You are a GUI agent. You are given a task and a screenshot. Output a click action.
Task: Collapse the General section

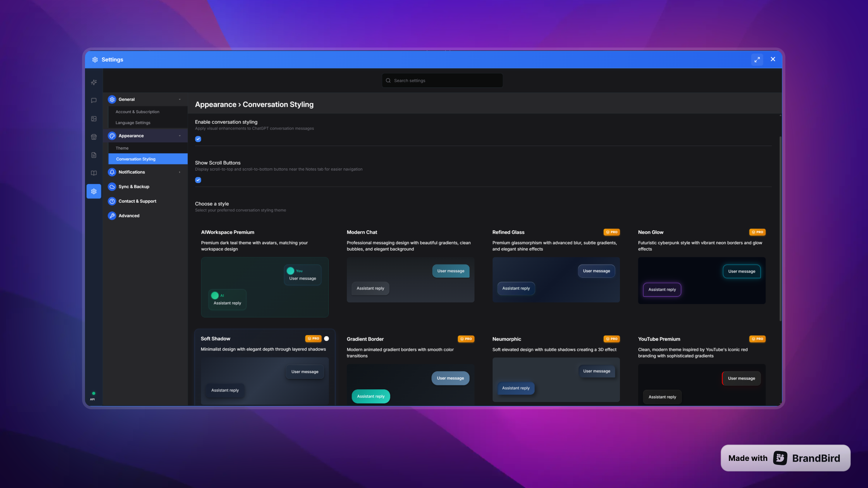click(x=179, y=99)
